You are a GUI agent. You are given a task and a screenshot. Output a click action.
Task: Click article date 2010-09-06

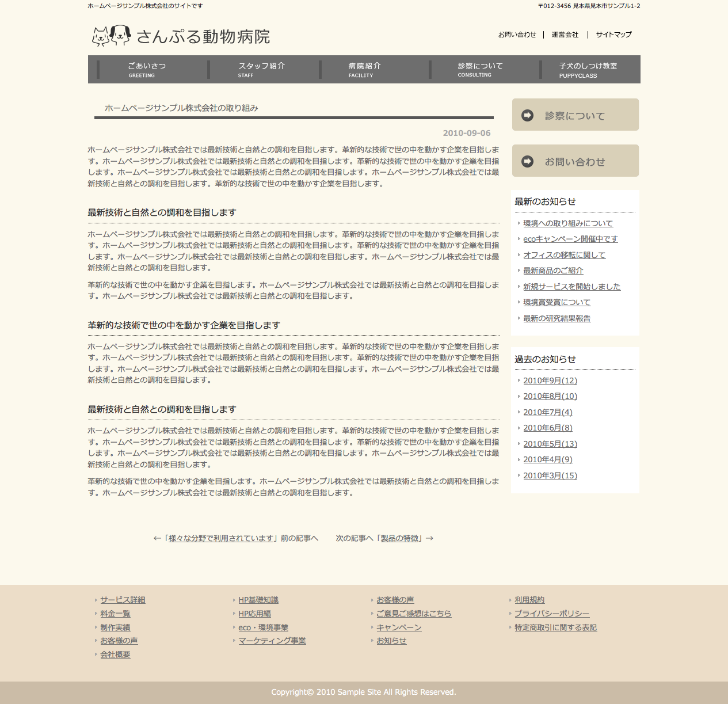[467, 133]
